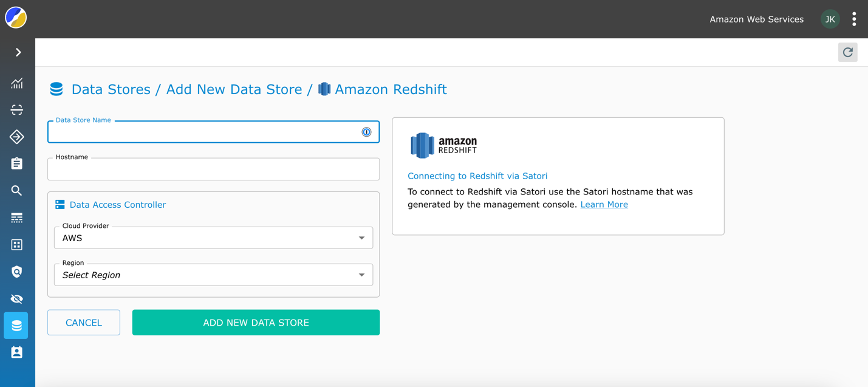The image size is (868, 387).
Task: Navigate back via the Data Stores breadcrumb
Action: point(111,89)
